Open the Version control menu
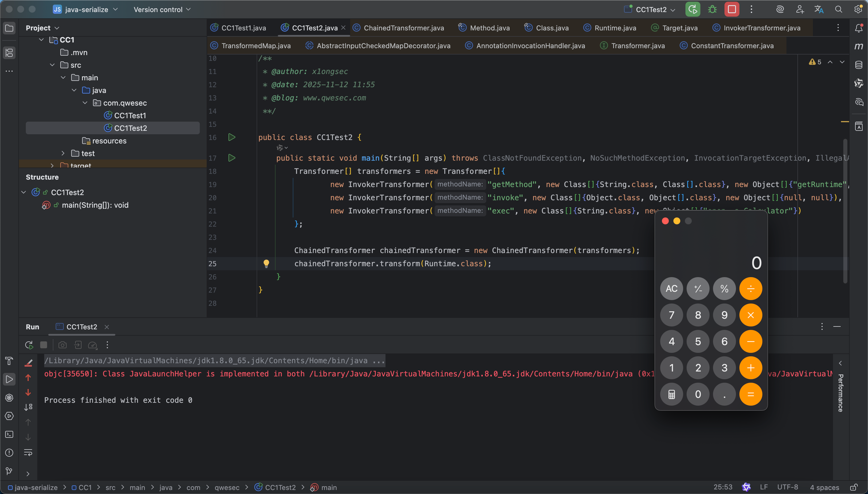This screenshot has height=494, width=868. (x=162, y=9)
